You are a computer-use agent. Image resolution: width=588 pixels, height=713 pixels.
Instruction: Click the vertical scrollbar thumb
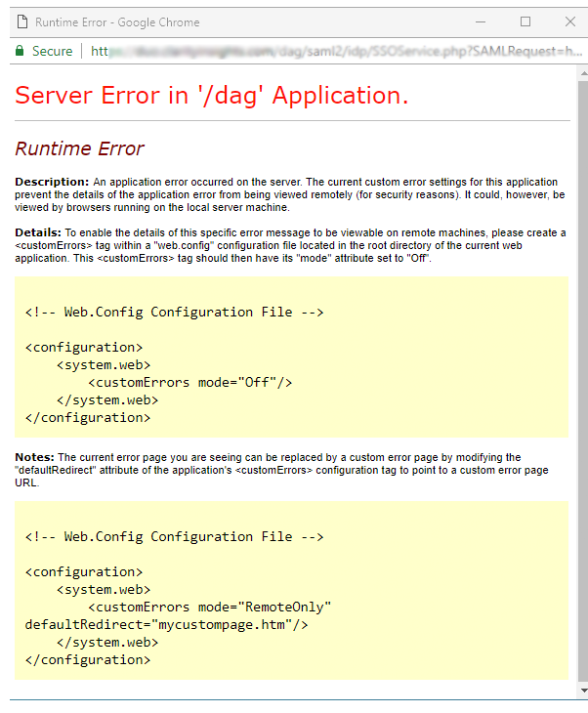pos(582,381)
